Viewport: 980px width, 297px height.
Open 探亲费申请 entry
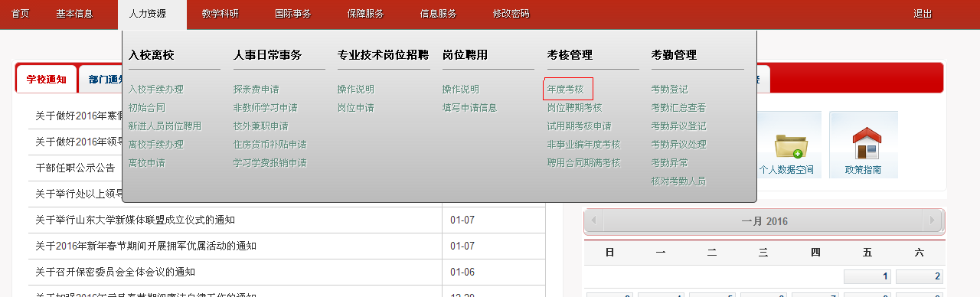(x=256, y=90)
